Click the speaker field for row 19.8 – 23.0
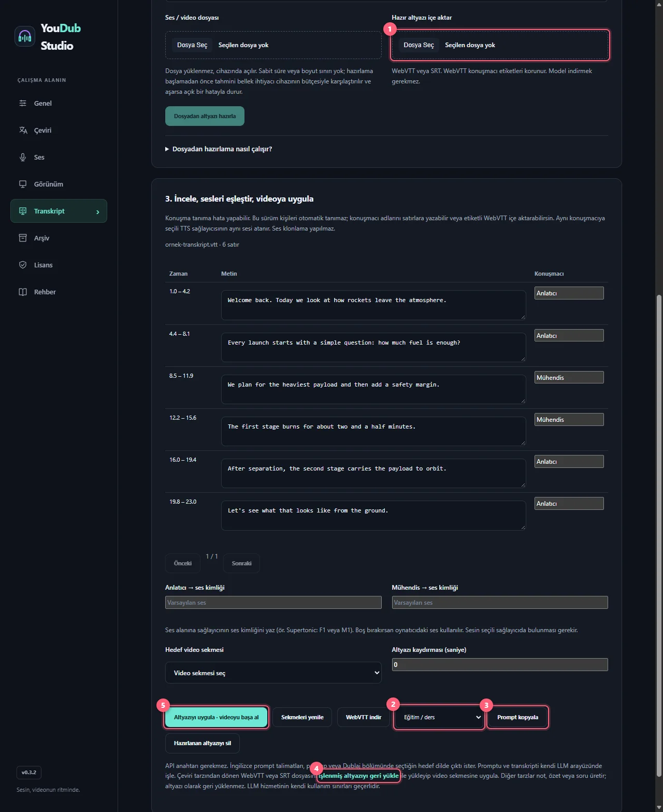This screenshot has width=663, height=812. [x=569, y=503]
